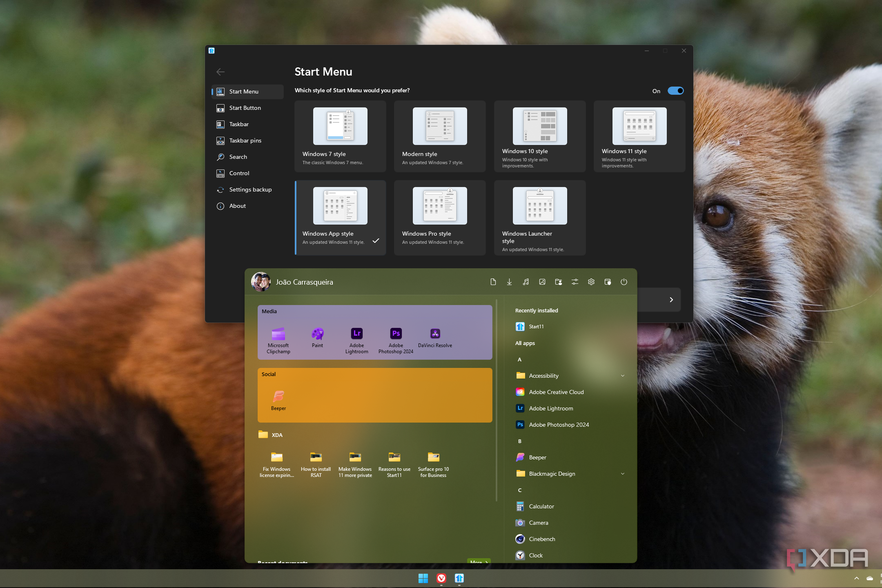Click the Downloads icon in the Start menu
Image resolution: width=882 pixels, height=588 pixels.
coord(509,282)
